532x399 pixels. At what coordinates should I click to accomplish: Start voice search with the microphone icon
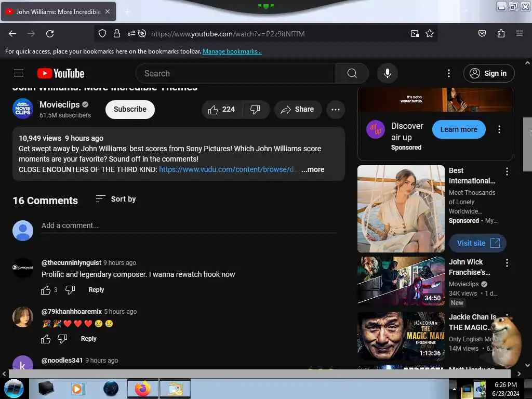pos(387,73)
